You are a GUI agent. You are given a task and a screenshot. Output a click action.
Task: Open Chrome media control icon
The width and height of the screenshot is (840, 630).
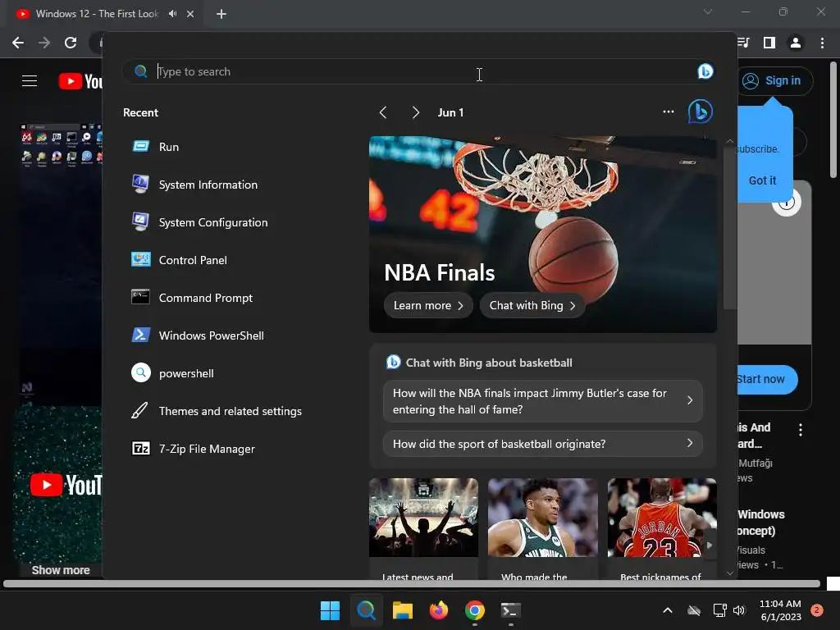tap(743, 43)
